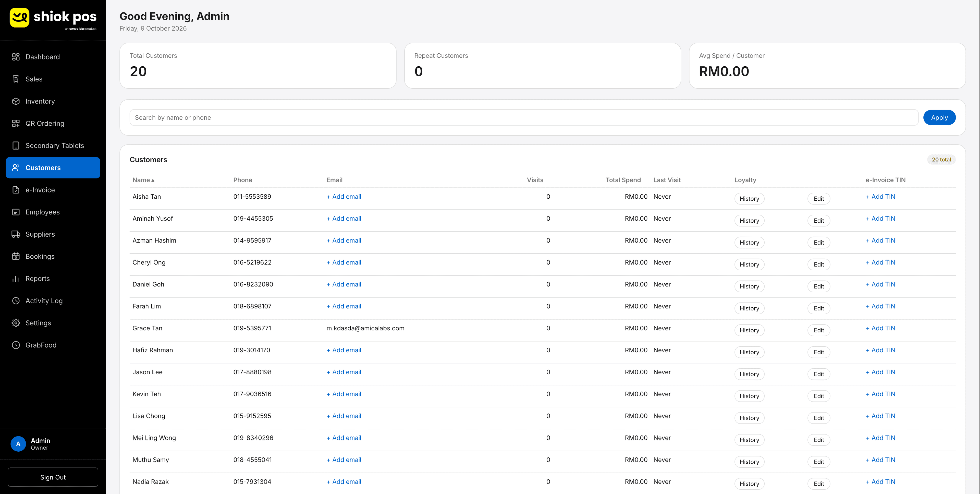This screenshot has height=494, width=980.
Task: Open the Suppliers page
Action: click(53, 234)
